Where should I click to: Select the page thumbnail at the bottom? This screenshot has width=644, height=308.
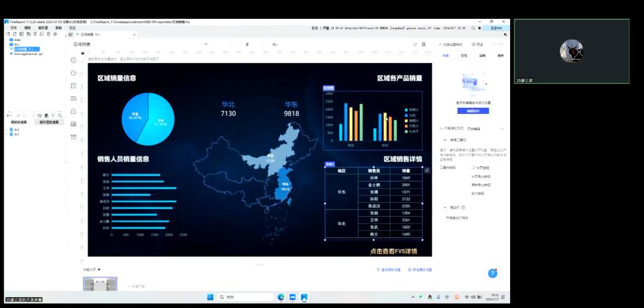point(100,284)
